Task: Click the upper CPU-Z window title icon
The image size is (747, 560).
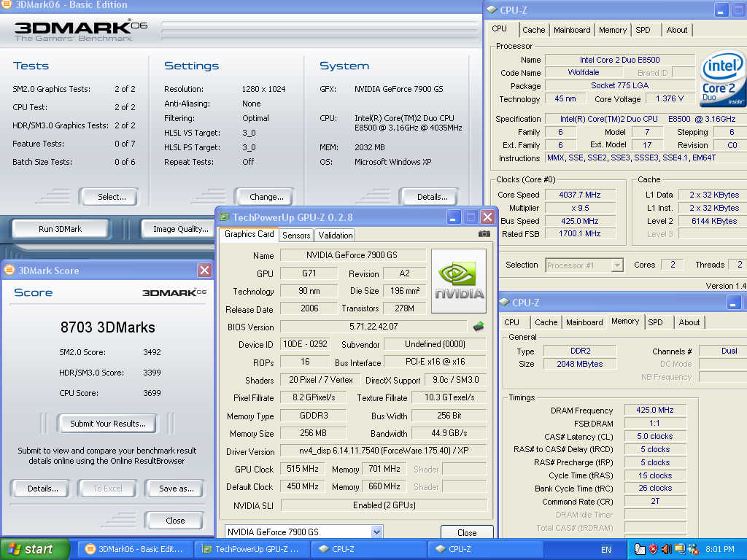Action: 492,9
